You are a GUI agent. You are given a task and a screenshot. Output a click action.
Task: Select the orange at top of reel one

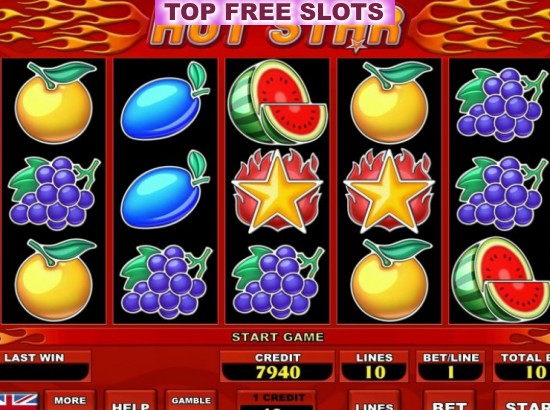[x=54, y=102]
